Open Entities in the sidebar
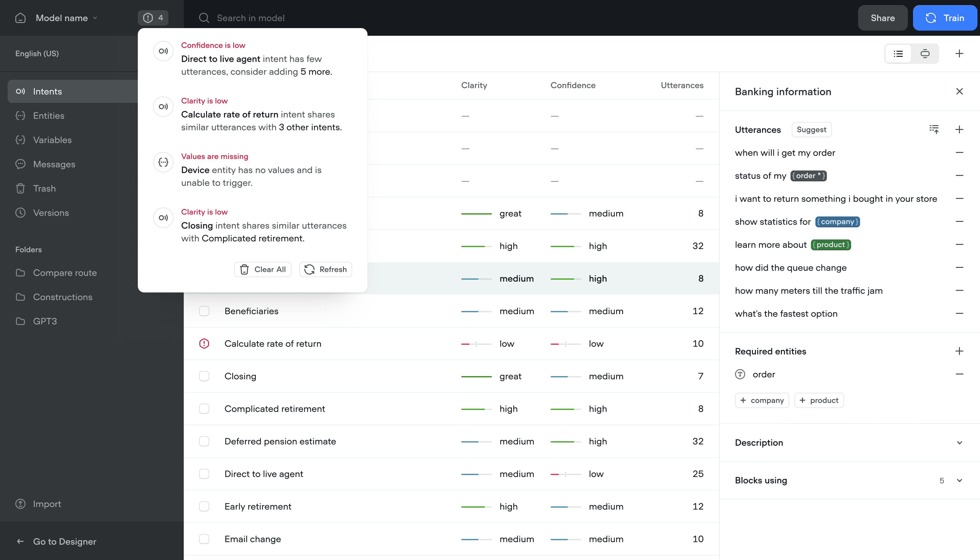This screenshot has height=560, width=980. click(48, 116)
